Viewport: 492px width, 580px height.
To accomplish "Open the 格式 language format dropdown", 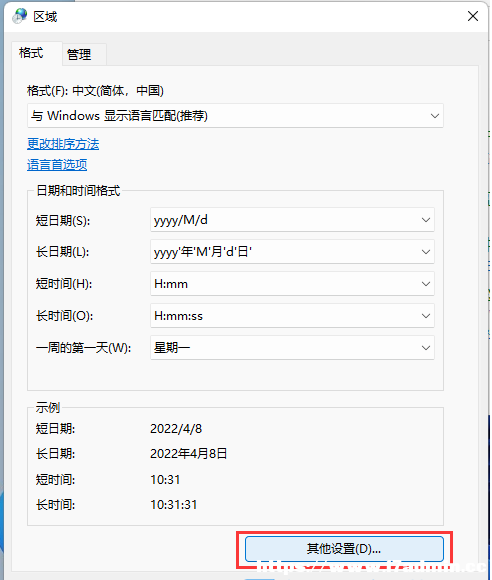I will pyautogui.click(x=235, y=116).
